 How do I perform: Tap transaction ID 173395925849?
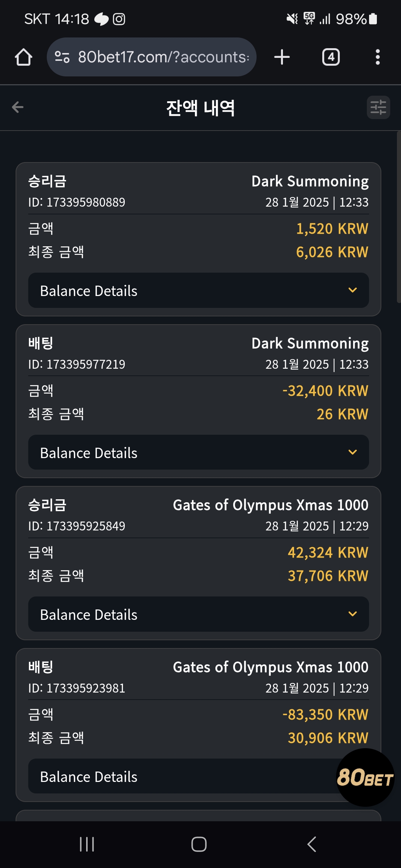click(x=76, y=526)
